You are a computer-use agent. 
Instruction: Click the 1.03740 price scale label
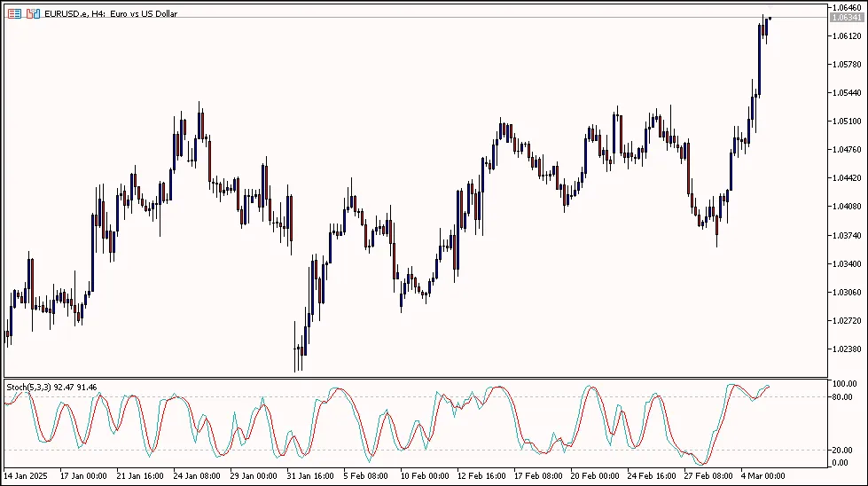[847, 235]
